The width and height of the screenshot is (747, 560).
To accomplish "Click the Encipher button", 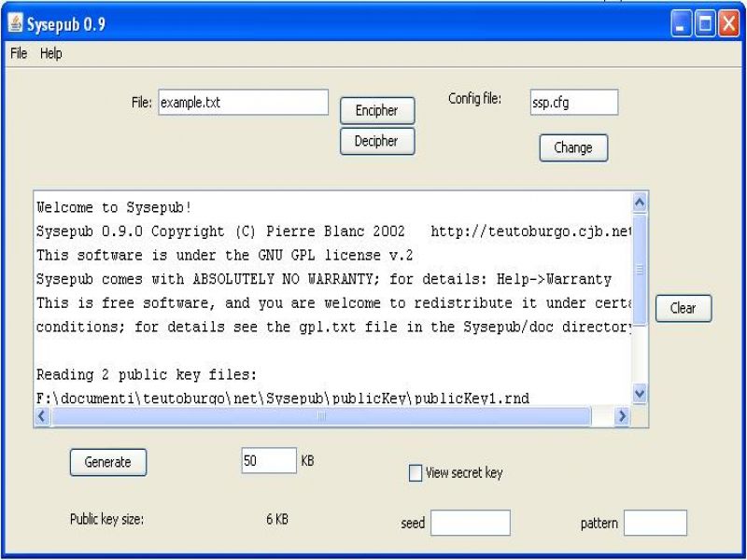I will point(377,110).
